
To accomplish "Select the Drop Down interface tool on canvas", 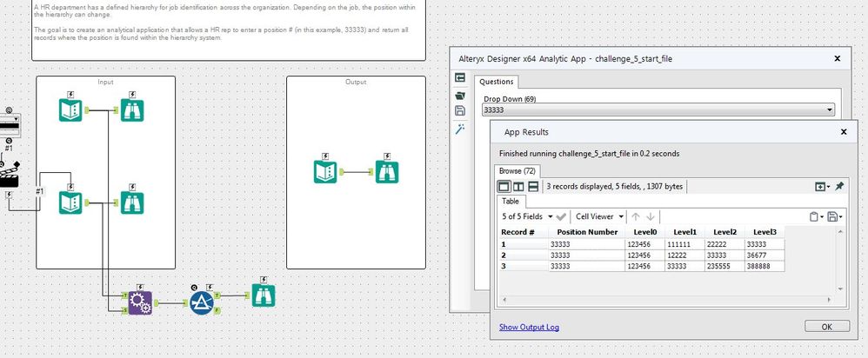I will click(10, 124).
